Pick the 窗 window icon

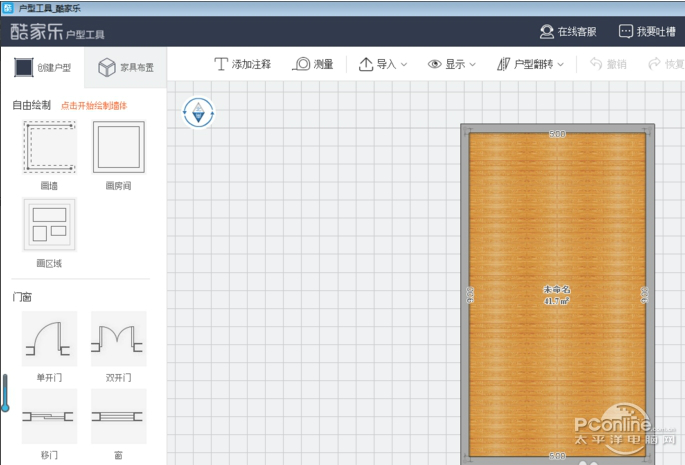click(118, 416)
